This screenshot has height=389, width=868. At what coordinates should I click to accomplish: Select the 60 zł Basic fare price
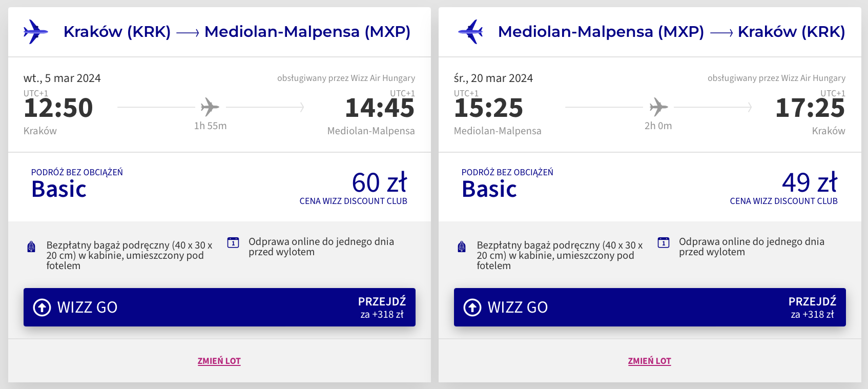pos(379,183)
